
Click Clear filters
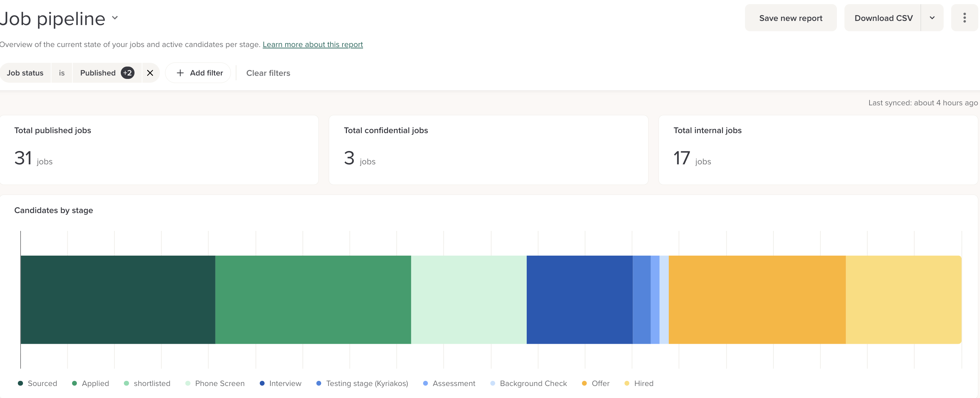coord(268,73)
